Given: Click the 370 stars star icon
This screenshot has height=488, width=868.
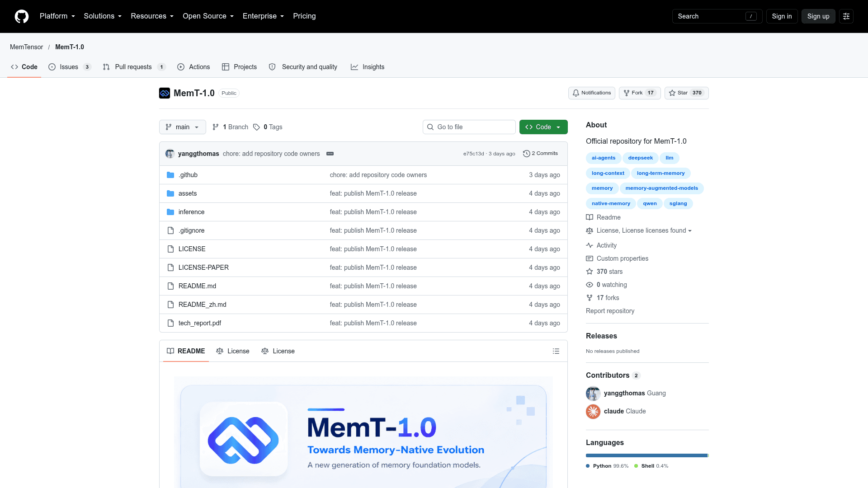Looking at the screenshot, I should click(590, 272).
